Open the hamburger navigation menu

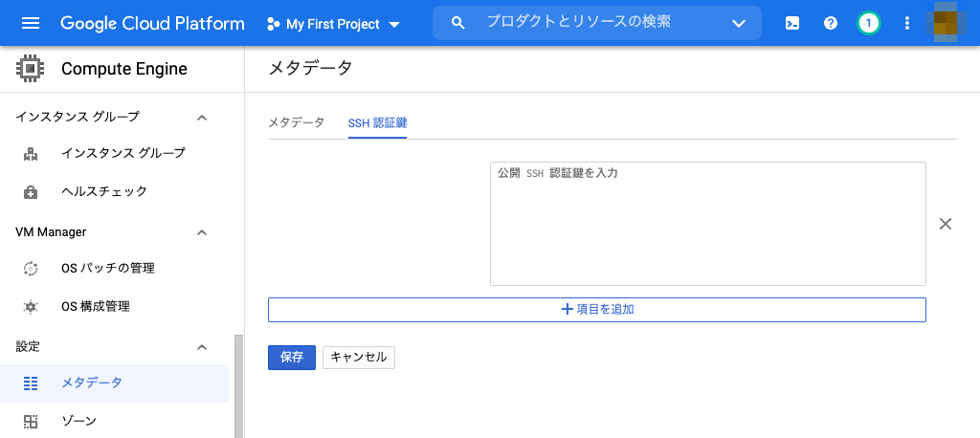point(31,24)
